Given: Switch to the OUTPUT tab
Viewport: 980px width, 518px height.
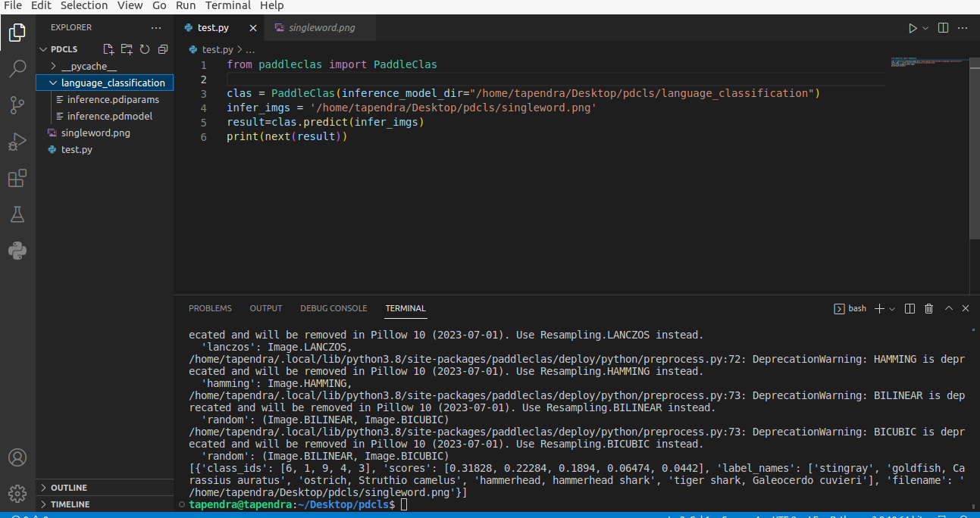Looking at the screenshot, I should (266, 308).
